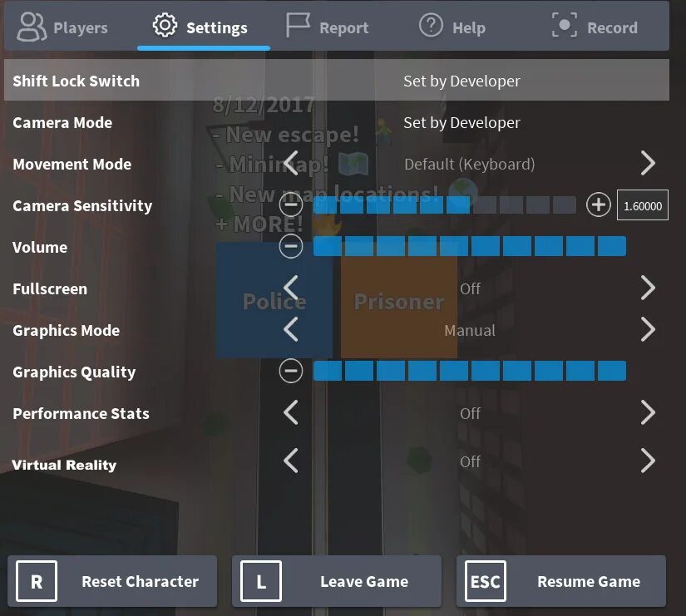Click the L key icon
The image size is (686, 616).
click(261, 581)
